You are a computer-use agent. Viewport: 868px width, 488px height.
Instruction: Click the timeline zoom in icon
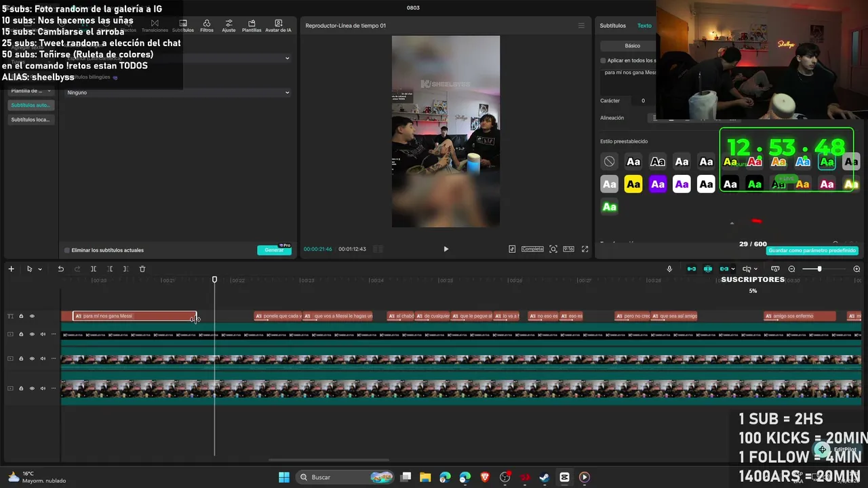[856, 269]
